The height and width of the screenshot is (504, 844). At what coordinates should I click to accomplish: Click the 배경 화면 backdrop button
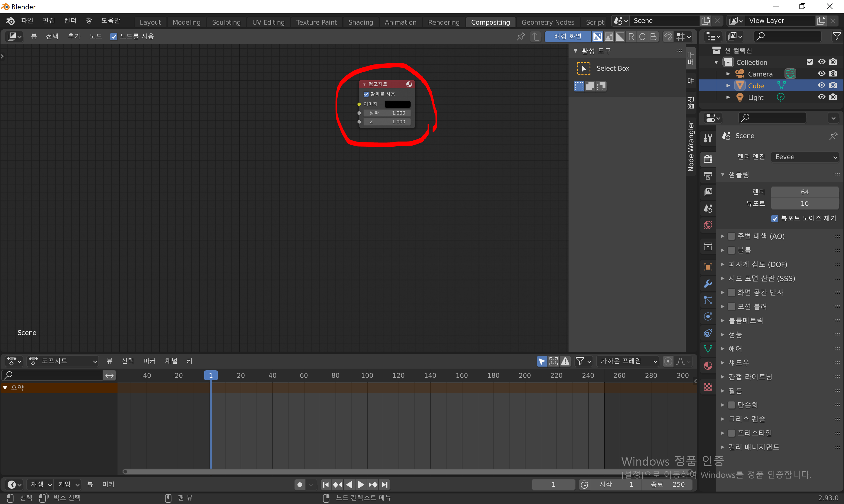(568, 36)
